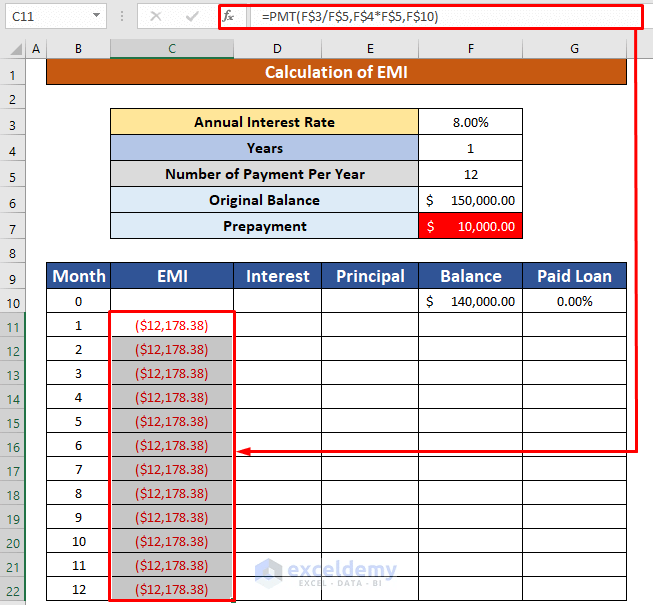Select row 2 header
Image resolution: width=653 pixels, height=605 pixels.
[x=12, y=97]
